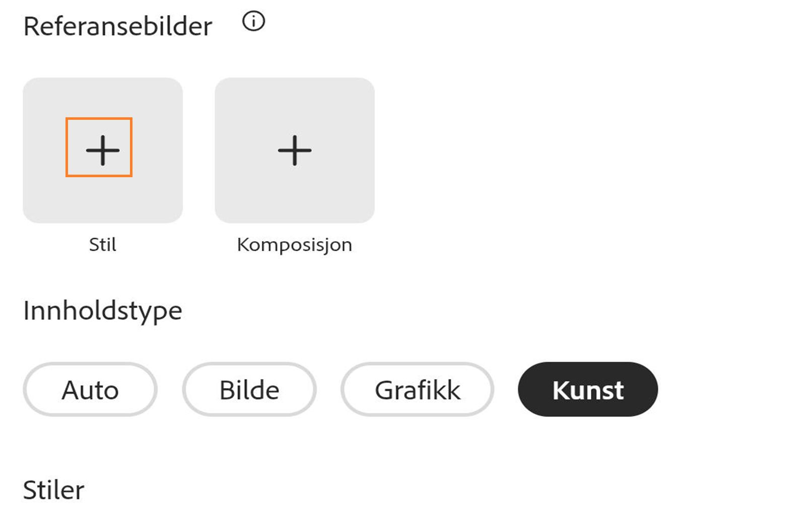Collapse the Innholdstype section
The width and height of the screenshot is (812, 520).
(103, 310)
